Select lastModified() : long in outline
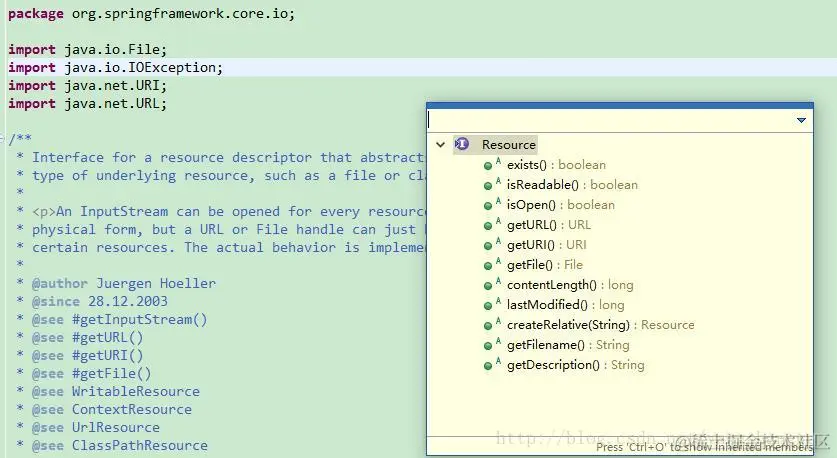The height and width of the screenshot is (458, 837). coord(566,305)
